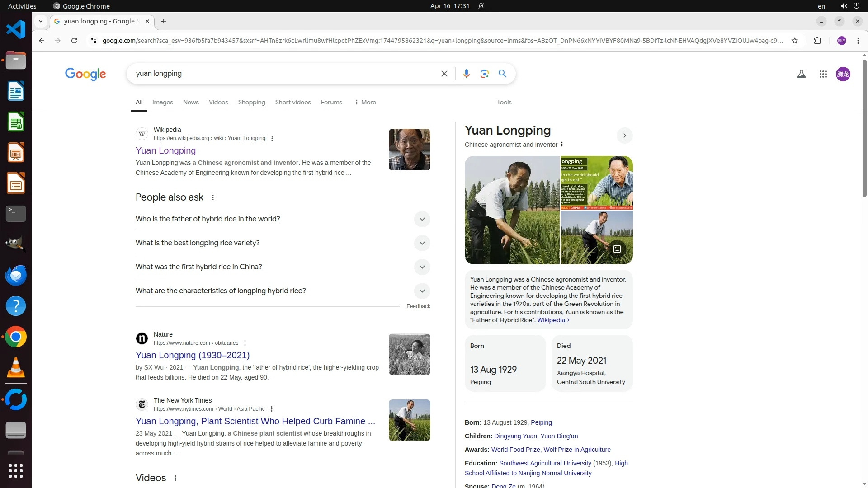
Task: Click the voice search microphone icon
Action: [x=466, y=74]
